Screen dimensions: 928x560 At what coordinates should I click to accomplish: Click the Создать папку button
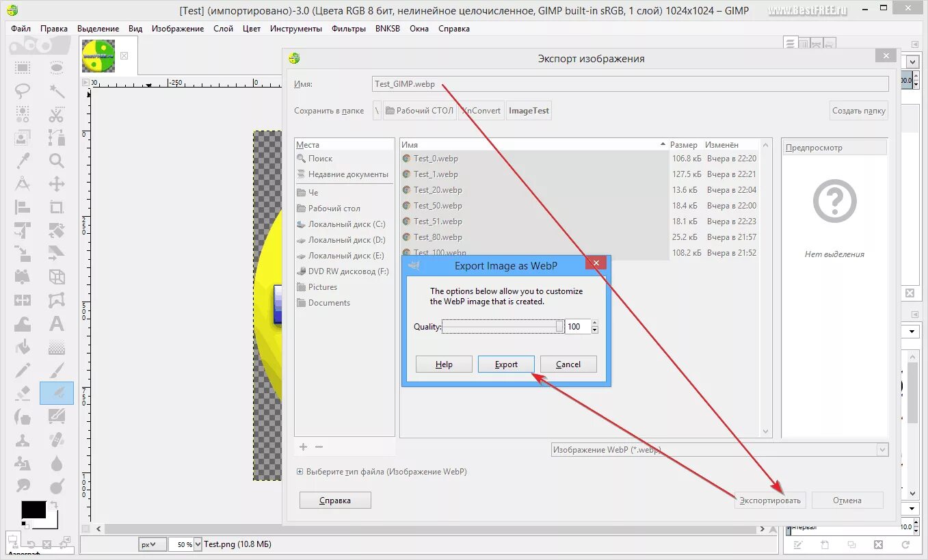tap(859, 111)
